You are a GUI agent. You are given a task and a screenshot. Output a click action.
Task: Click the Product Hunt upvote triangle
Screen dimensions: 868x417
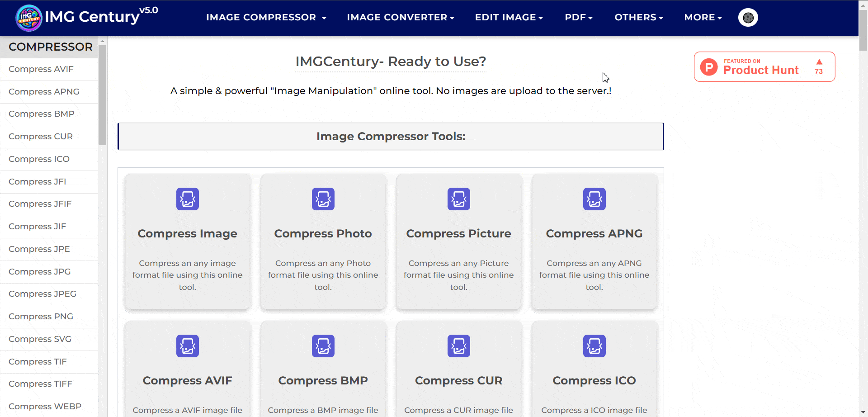click(x=819, y=62)
